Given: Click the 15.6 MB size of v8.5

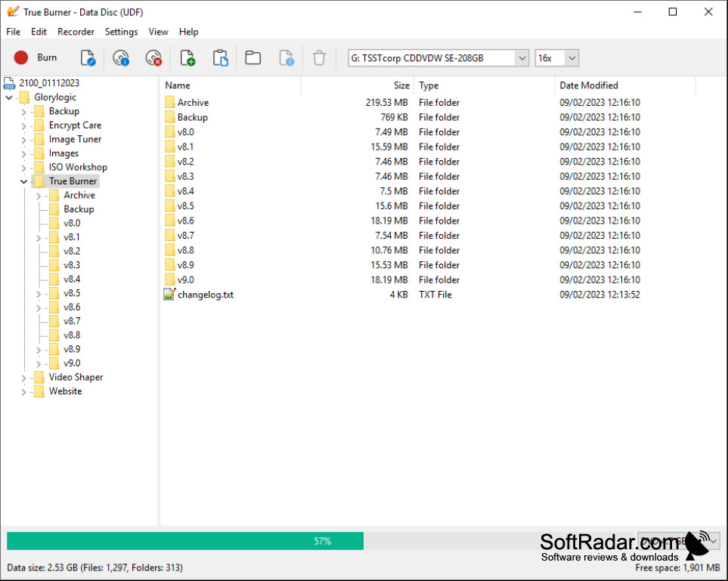Looking at the screenshot, I should coord(392,206).
